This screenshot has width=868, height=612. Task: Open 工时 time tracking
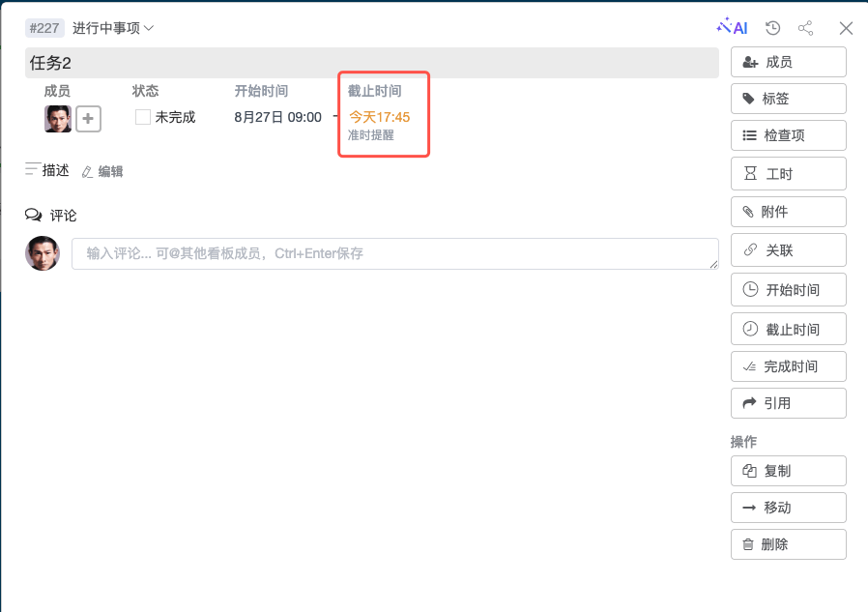click(x=788, y=174)
